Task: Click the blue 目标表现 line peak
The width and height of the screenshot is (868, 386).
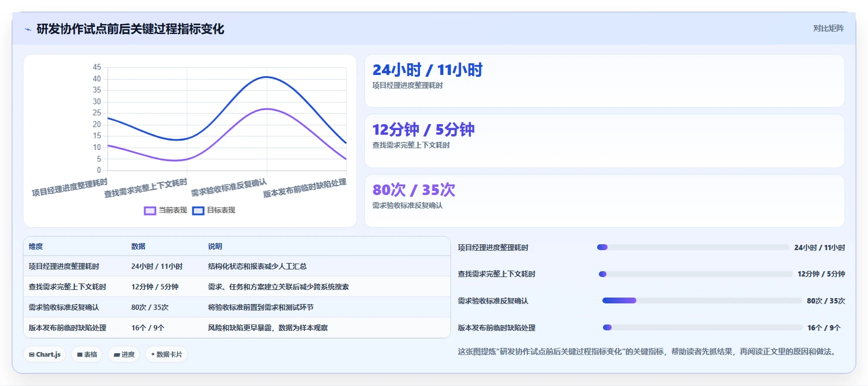Action: pyautogui.click(x=267, y=77)
